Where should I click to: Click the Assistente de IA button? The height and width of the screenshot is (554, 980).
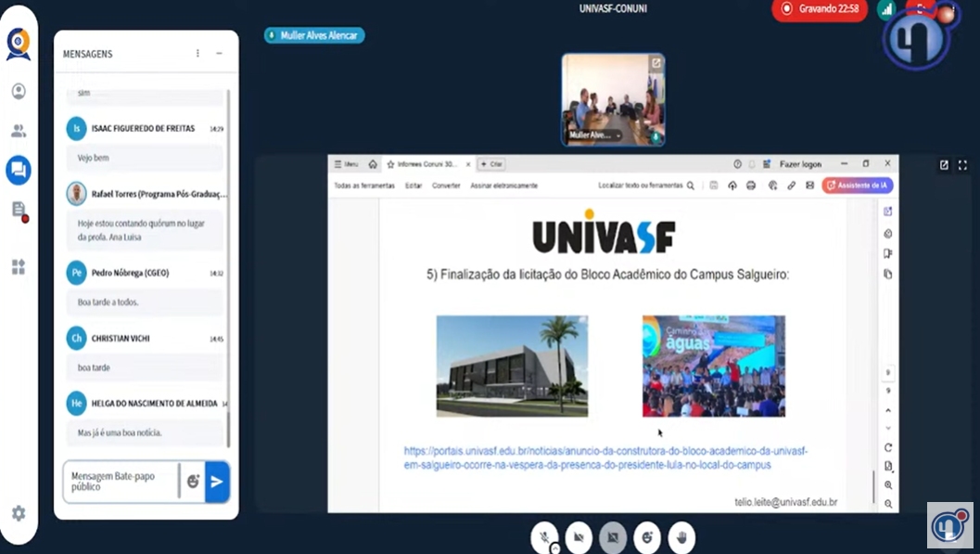[x=858, y=186]
